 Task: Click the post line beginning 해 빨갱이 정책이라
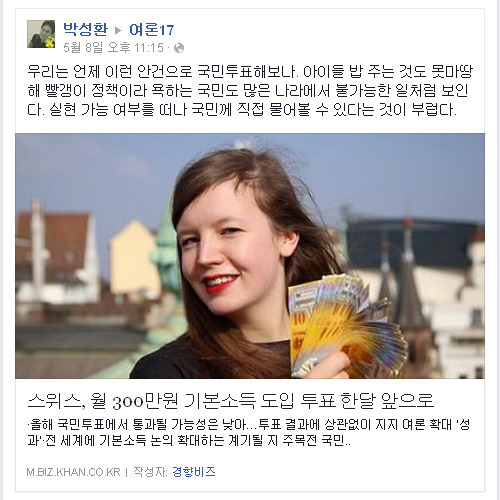[x=248, y=90]
